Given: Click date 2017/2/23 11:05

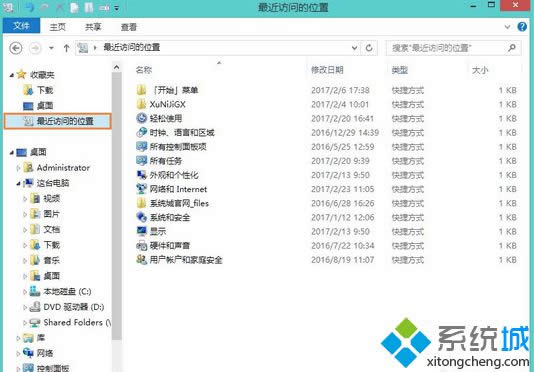Looking at the screenshot, I should point(343,189).
